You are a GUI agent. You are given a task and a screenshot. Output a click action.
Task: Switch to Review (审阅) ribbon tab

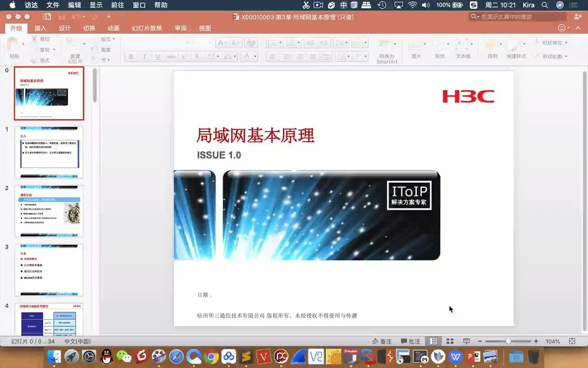point(181,28)
